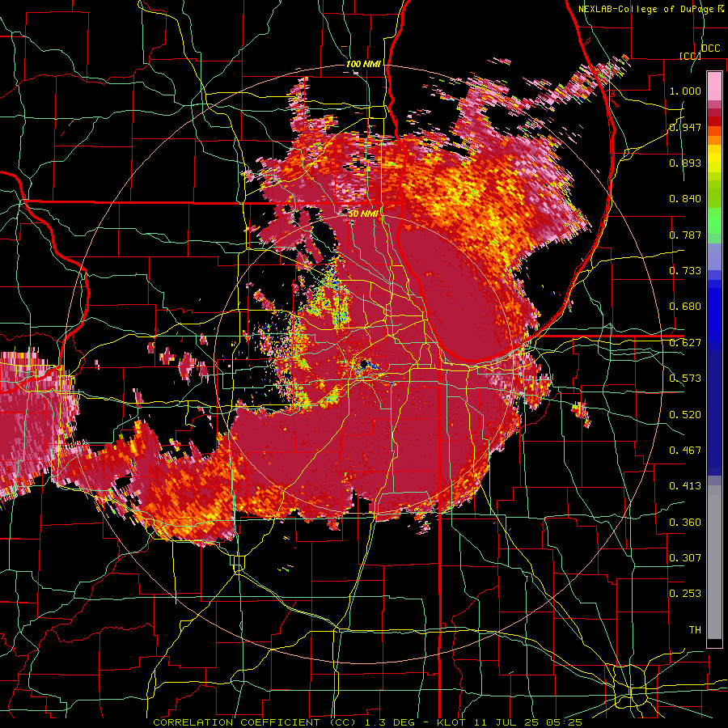Click the TH label at the bottom of the scale
This screenshot has width=728, height=728.
click(695, 629)
